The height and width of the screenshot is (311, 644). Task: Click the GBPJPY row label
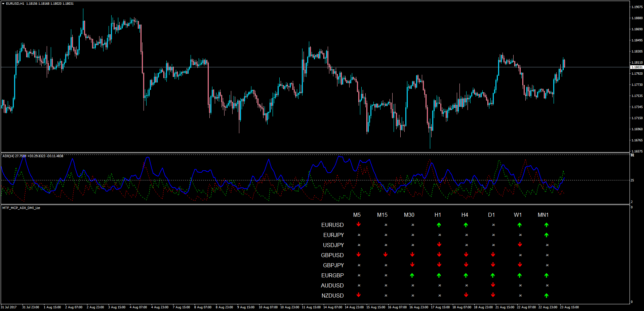tap(333, 265)
